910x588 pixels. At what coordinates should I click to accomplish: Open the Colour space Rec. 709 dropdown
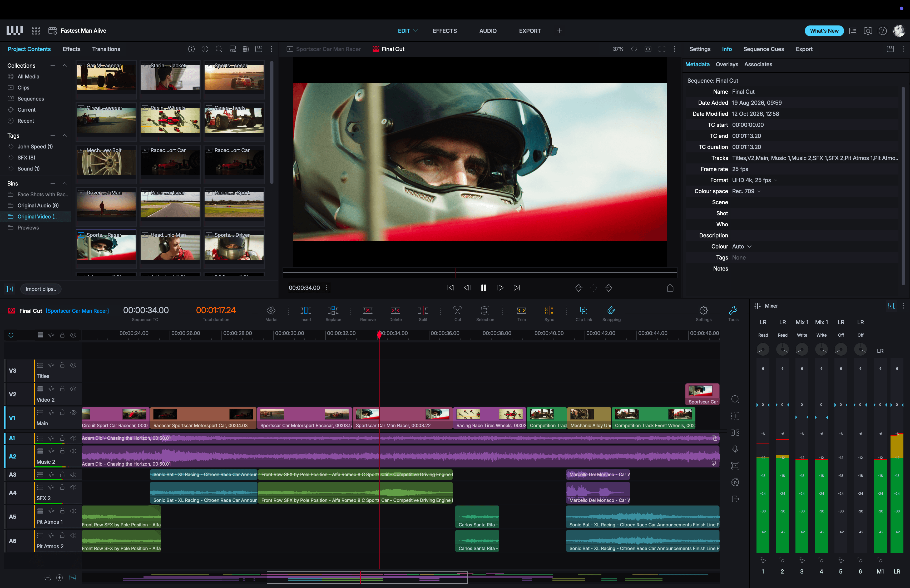[x=759, y=191]
